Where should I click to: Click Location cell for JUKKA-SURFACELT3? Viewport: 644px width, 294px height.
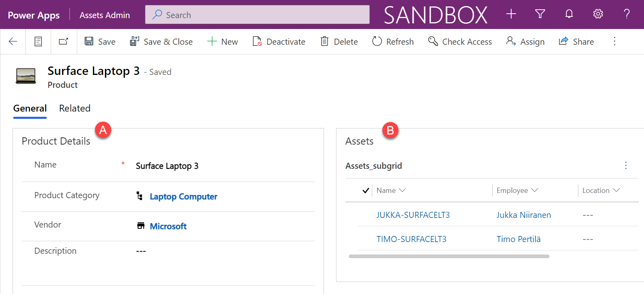click(588, 215)
